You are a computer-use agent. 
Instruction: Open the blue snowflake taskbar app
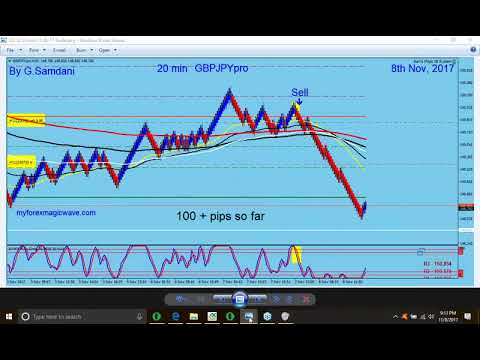coord(267,316)
